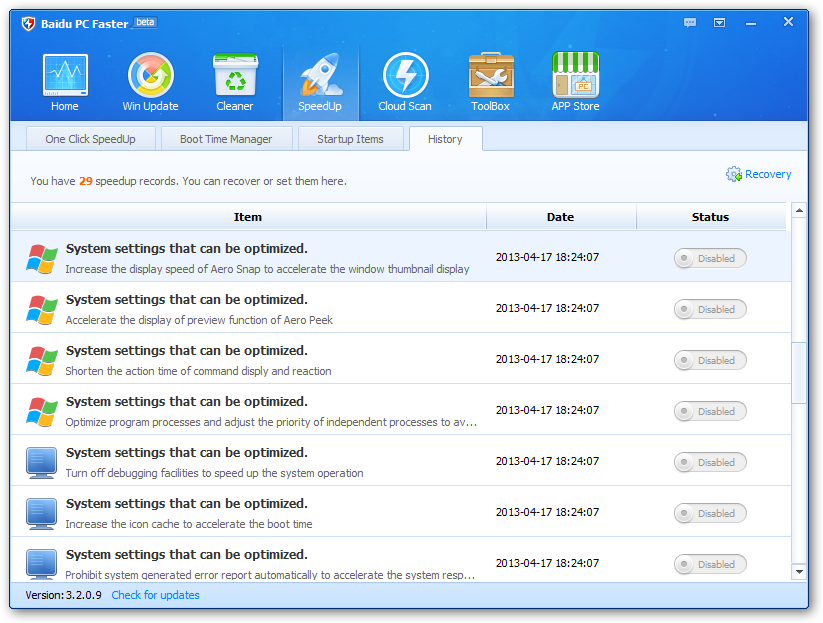
Task: Select the History tab
Action: click(x=445, y=139)
